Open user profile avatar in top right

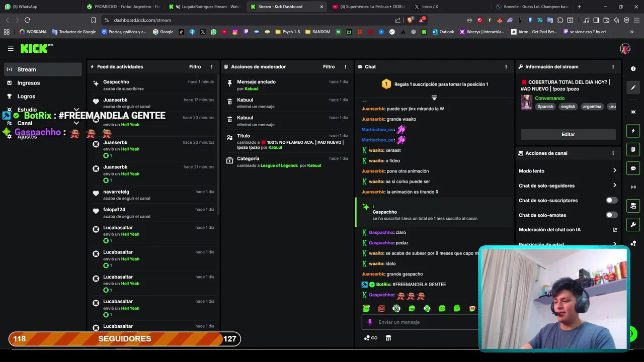click(x=625, y=49)
